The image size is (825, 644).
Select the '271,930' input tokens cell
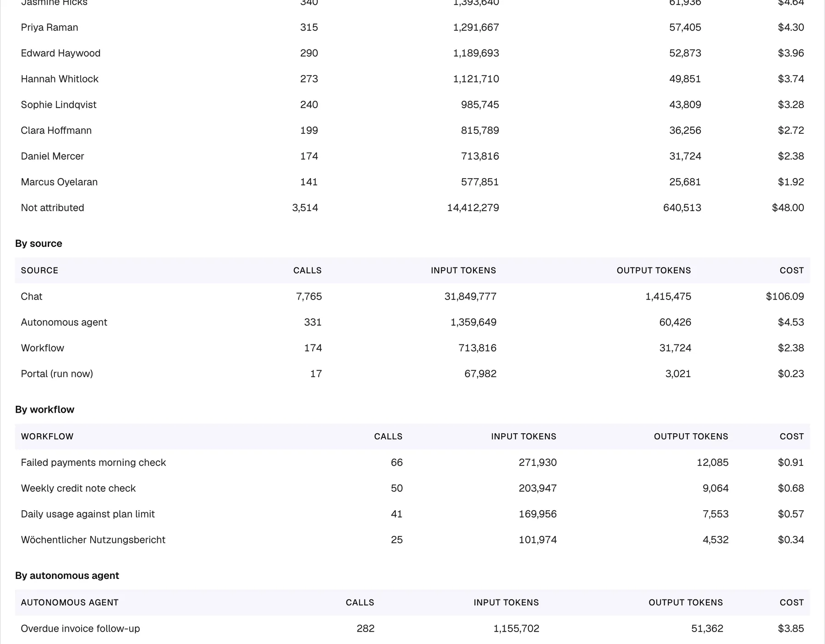click(x=538, y=463)
